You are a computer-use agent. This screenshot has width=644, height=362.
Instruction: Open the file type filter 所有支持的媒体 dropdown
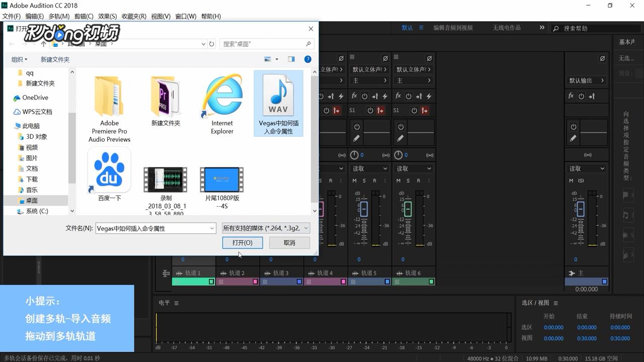point(266,228)
